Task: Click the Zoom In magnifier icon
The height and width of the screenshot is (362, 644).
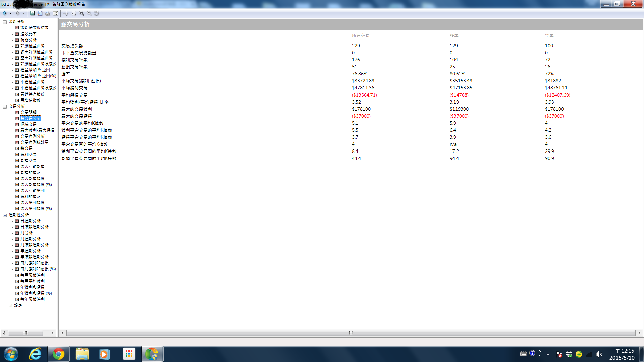Action: (82, 13)
